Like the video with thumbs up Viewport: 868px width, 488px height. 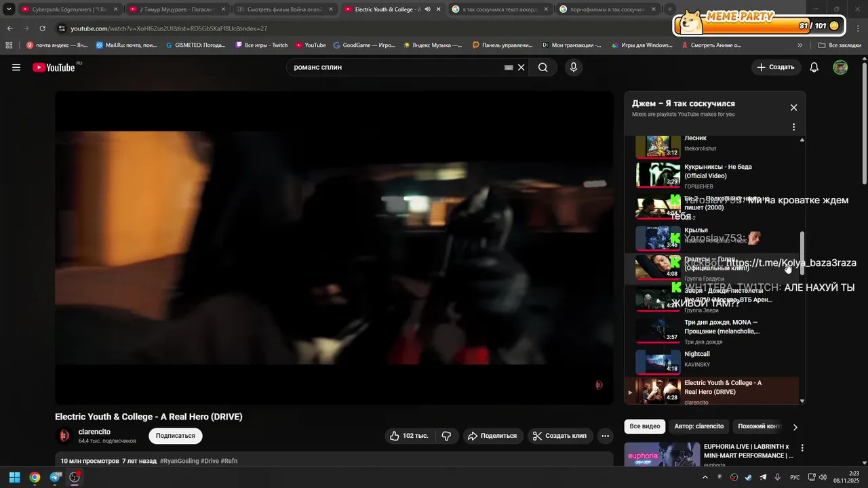coord(410,436)
